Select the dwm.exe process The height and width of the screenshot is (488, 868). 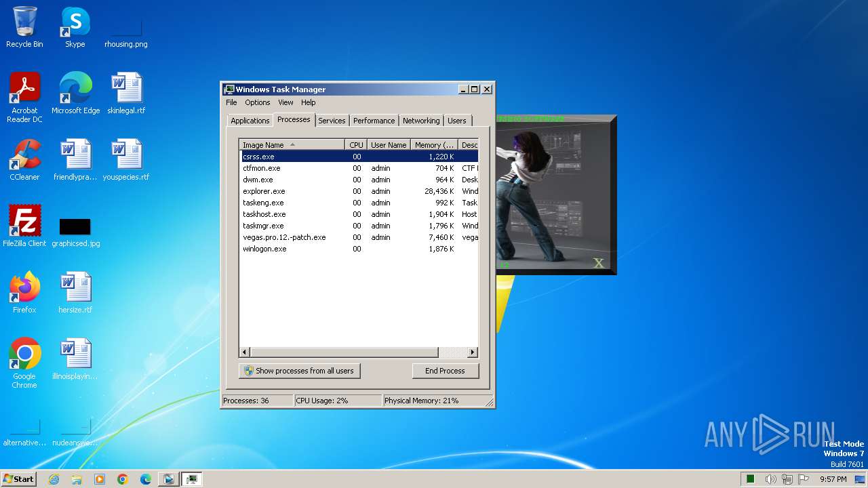pyautogui.click(x=359, y=180)
